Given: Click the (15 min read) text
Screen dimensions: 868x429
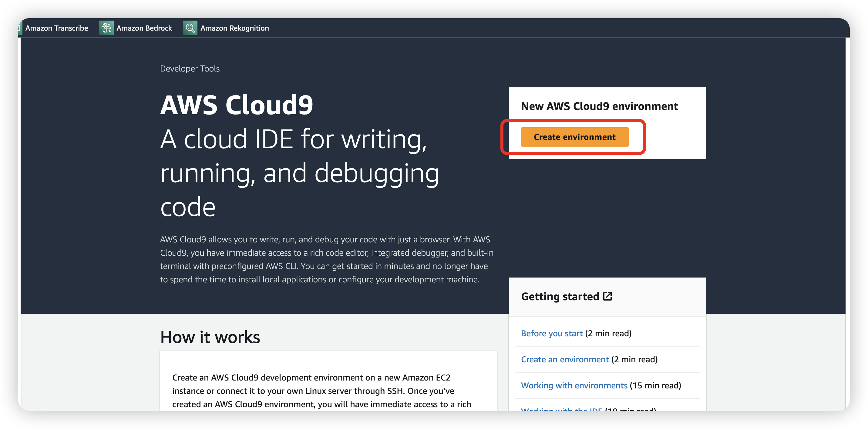Looking at the screenshot, I should click(655, 385).
